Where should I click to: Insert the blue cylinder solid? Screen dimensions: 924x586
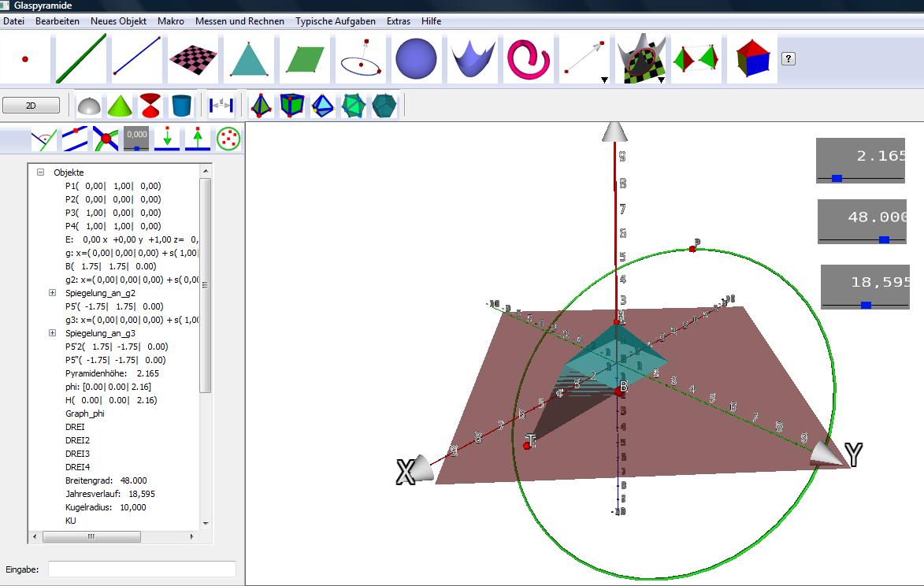181,105
